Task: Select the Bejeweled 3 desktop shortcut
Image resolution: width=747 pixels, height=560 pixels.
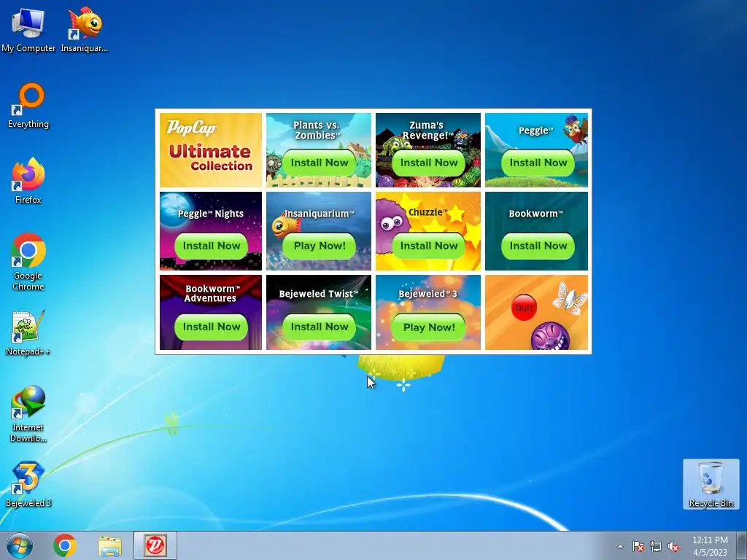Action: click(x=28, y=485)
